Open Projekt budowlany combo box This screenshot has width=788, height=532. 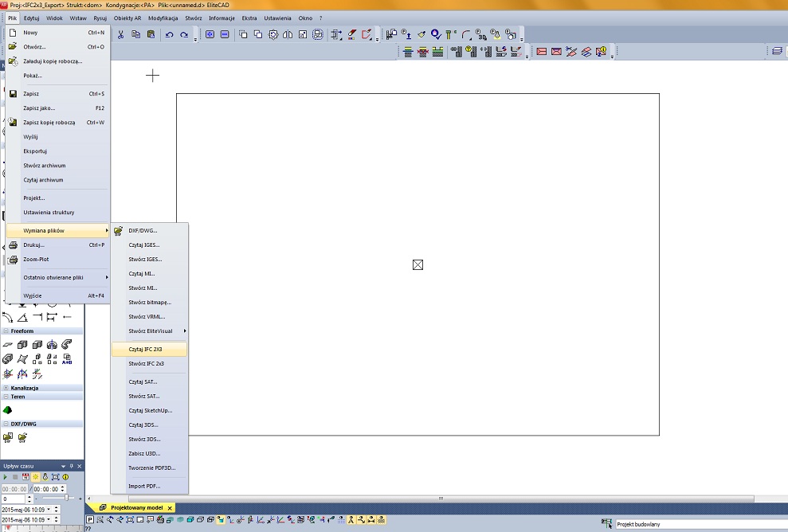(701, 524)
